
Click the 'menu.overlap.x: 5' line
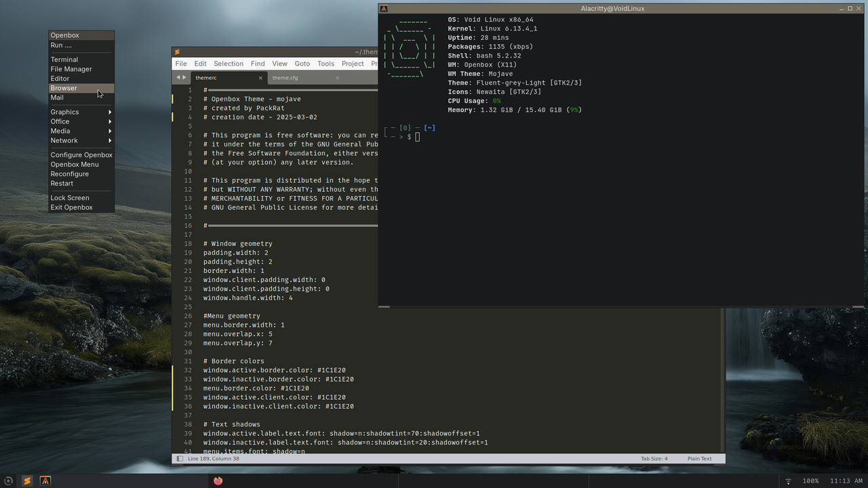pyautogui.click(x=238, y=334)
